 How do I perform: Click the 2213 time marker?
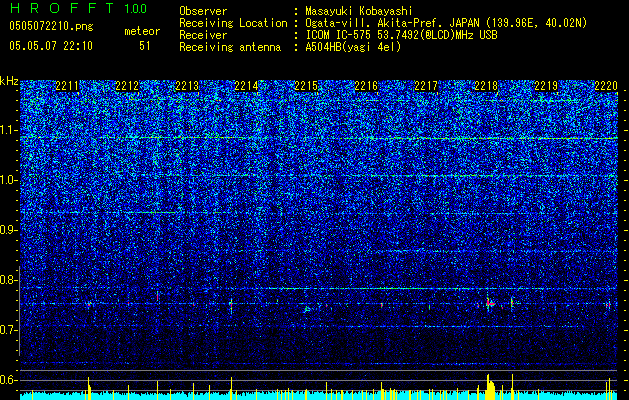click(x=187, y=86)
